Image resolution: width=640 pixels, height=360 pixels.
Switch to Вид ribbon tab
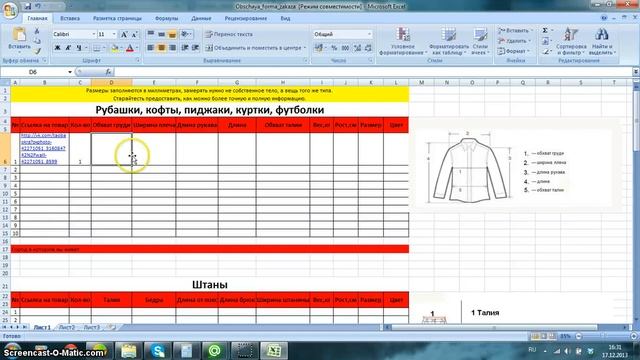pos(285,18)
